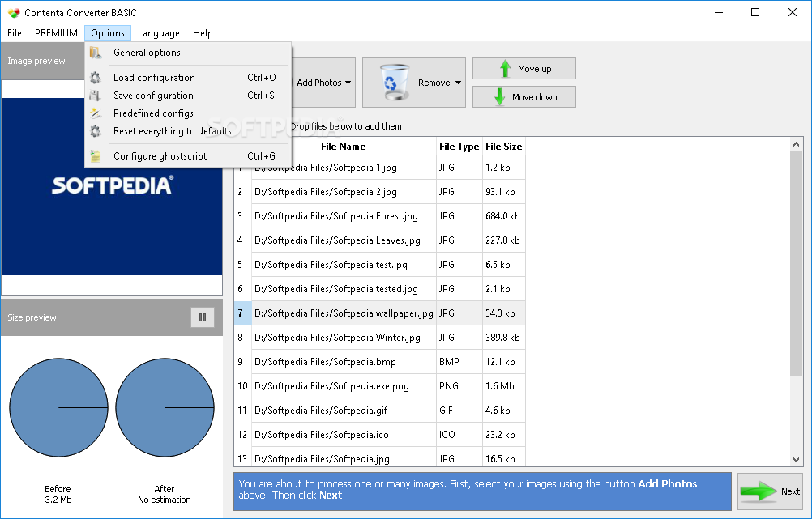Click the Add Photos button label

tap(319, 83)
